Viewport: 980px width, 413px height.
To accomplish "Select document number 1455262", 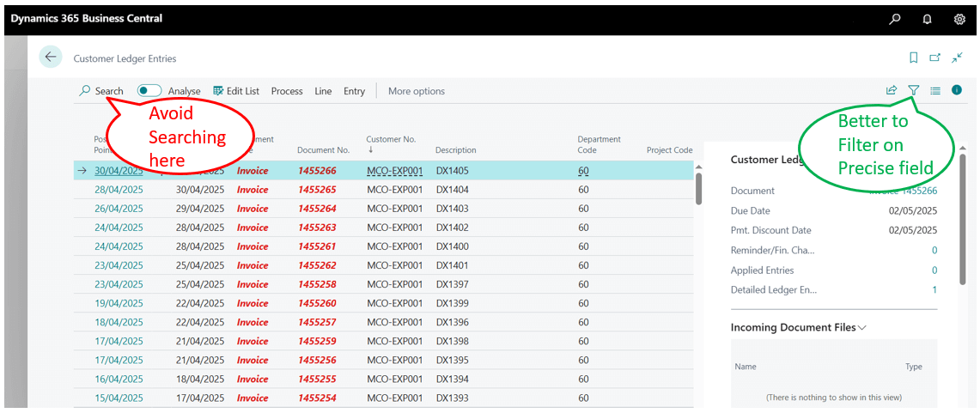I will pyautogui.click(x=317, y=265).
